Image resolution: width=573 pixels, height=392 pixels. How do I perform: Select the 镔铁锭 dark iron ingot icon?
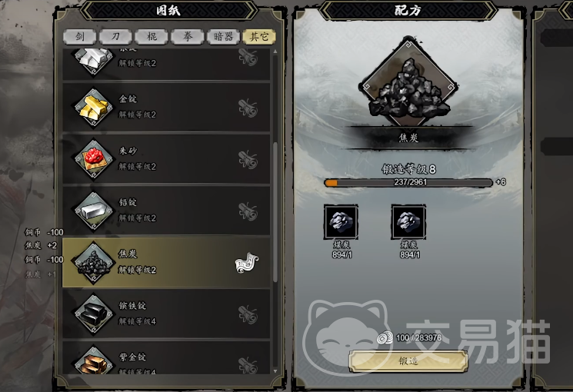pyautogui.click(x=94, y=314)
